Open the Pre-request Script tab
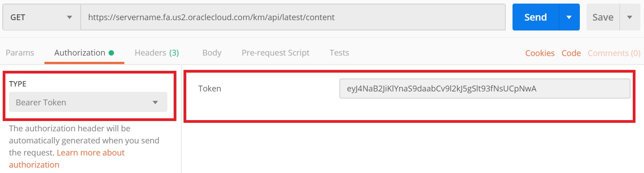The width and height of the screenshot is (644, 173). (x=276, y=53)
